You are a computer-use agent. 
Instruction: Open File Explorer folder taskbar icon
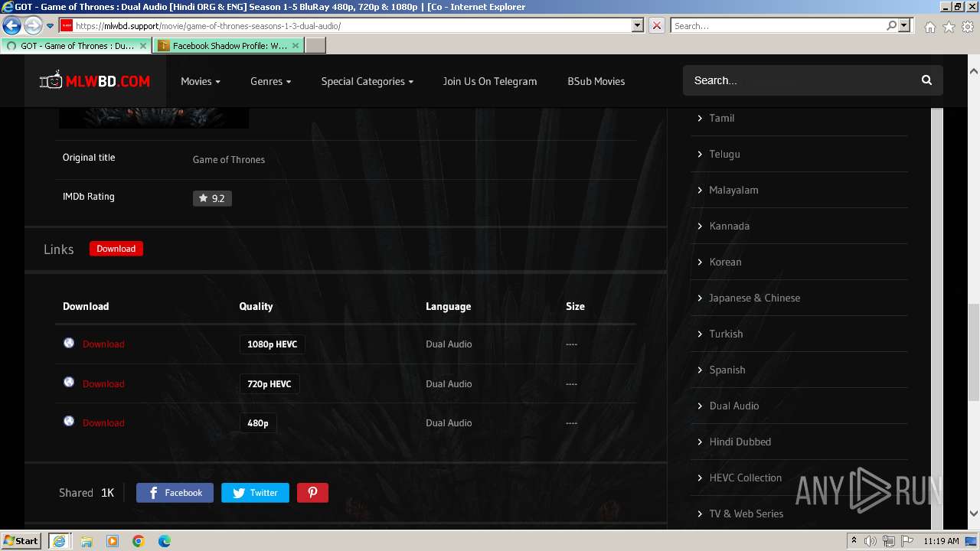87,541
